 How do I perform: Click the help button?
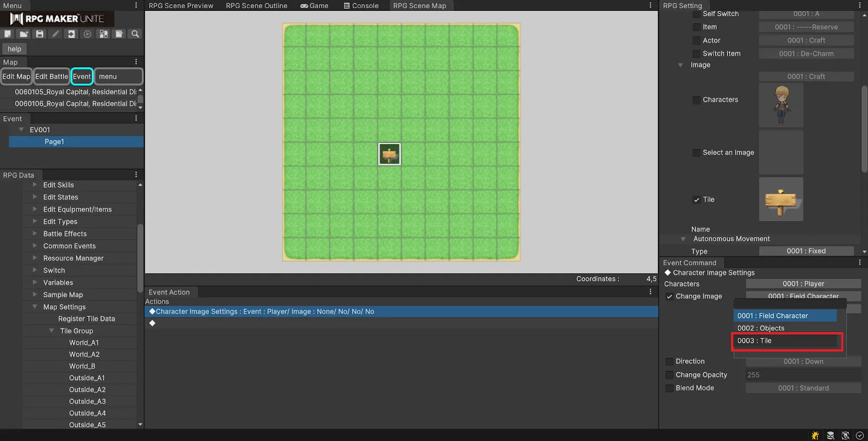click(x=15, y=49)
